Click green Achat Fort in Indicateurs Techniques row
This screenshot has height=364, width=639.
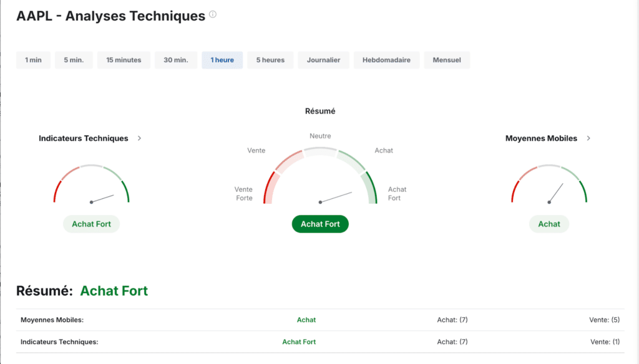299,342
